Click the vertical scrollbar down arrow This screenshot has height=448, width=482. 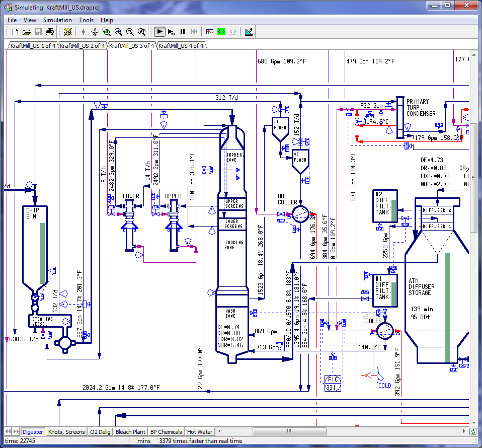point(474,422)
